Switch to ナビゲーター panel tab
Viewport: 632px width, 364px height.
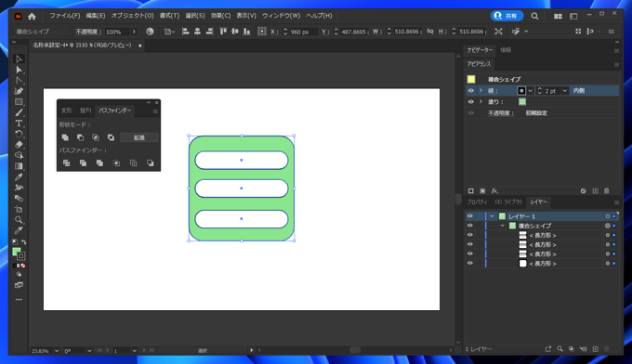click(480, 50)
